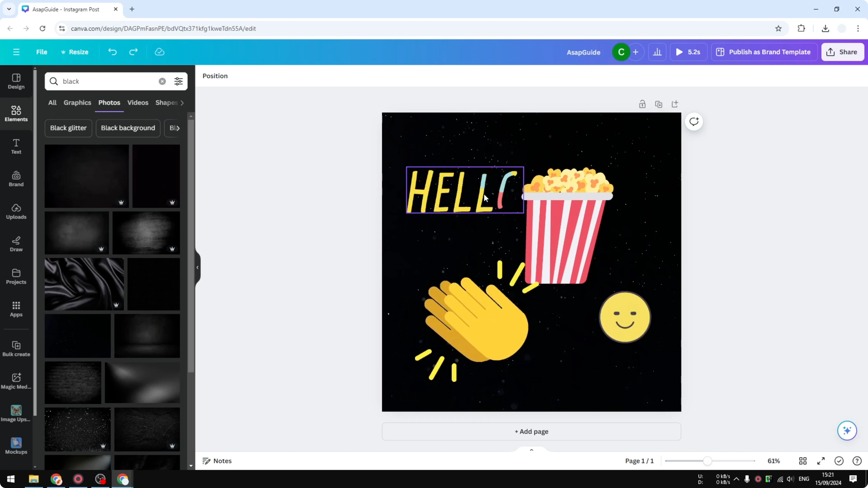Open the comment bubble beside canvas
This screenshot has width=868, height=488.
(x=694, y=122)
